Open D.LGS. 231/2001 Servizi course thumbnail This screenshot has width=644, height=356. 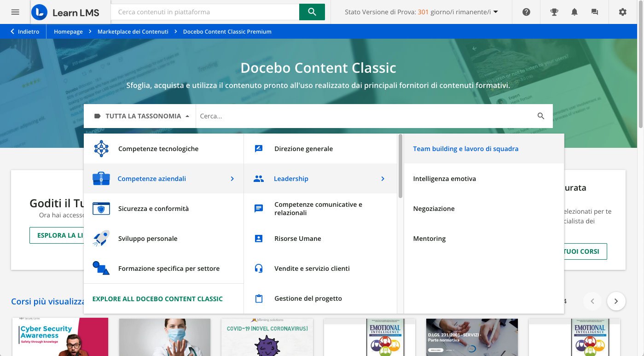click(472, 337)
